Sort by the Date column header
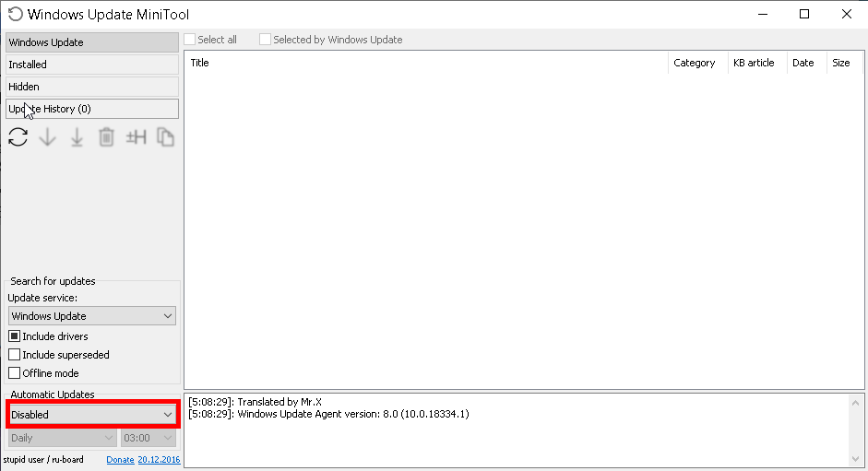 coord(806,63)
